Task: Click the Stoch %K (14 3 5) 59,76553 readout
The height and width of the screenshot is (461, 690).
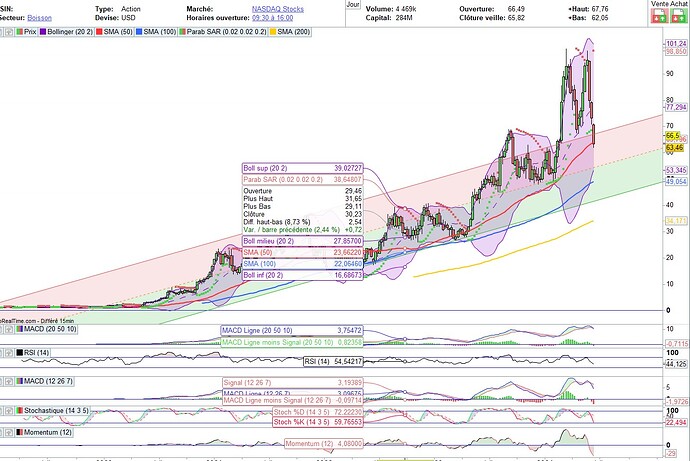Action: tap(318, 422)
